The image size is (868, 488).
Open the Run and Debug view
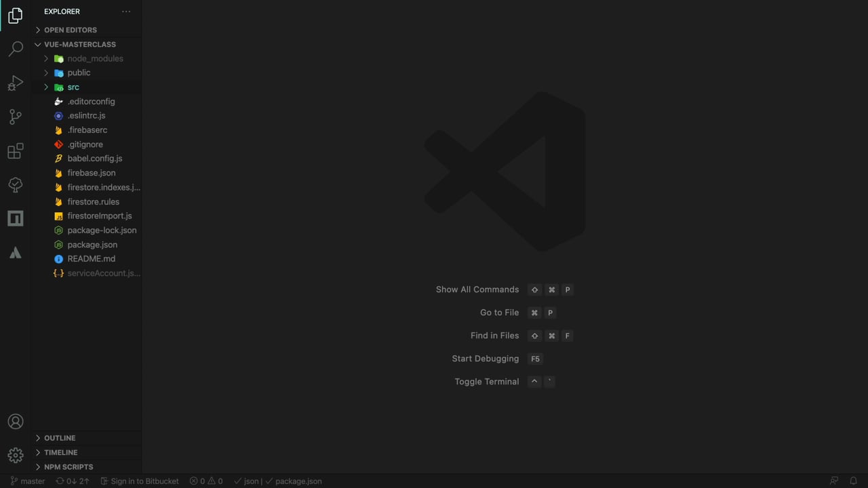[15, 83]
